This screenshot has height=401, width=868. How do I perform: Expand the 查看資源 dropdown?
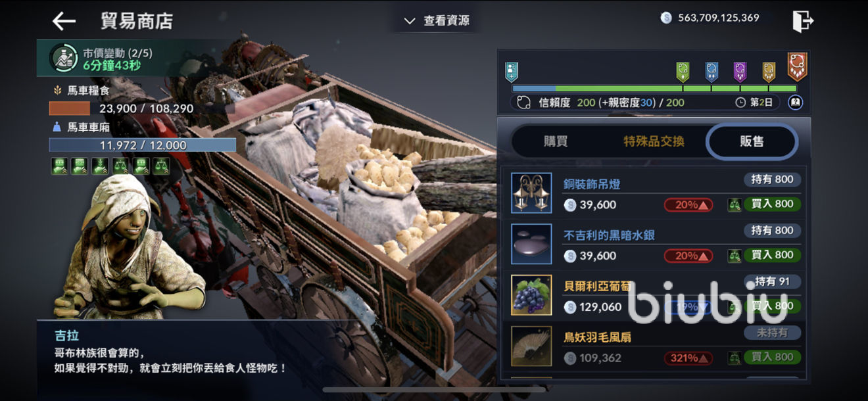[x=437, y=21]
